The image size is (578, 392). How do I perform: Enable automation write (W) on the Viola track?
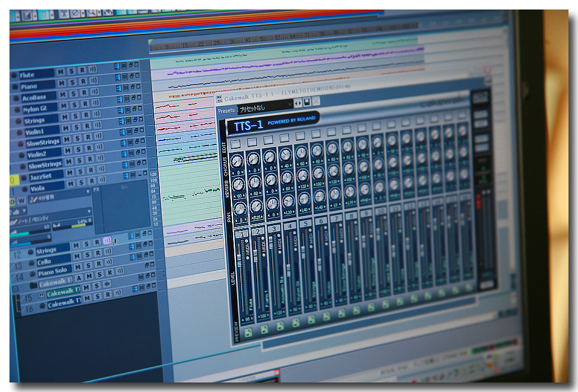point(21,201)
